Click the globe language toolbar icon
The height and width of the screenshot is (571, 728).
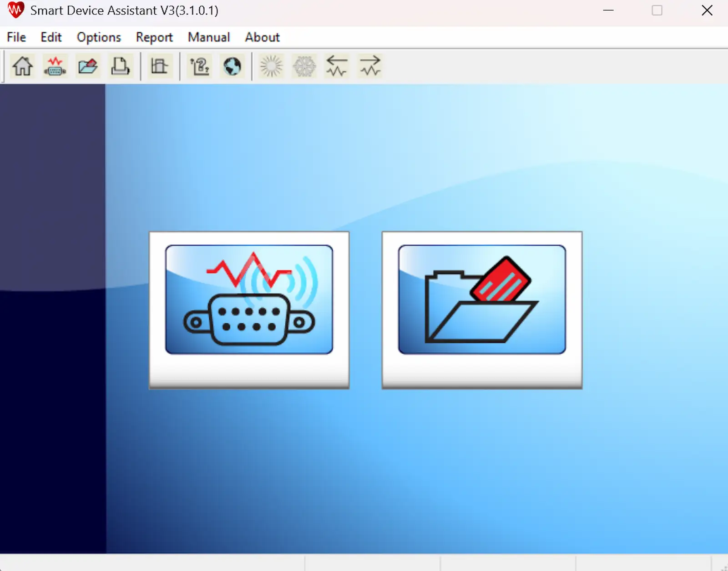point(232,66)
